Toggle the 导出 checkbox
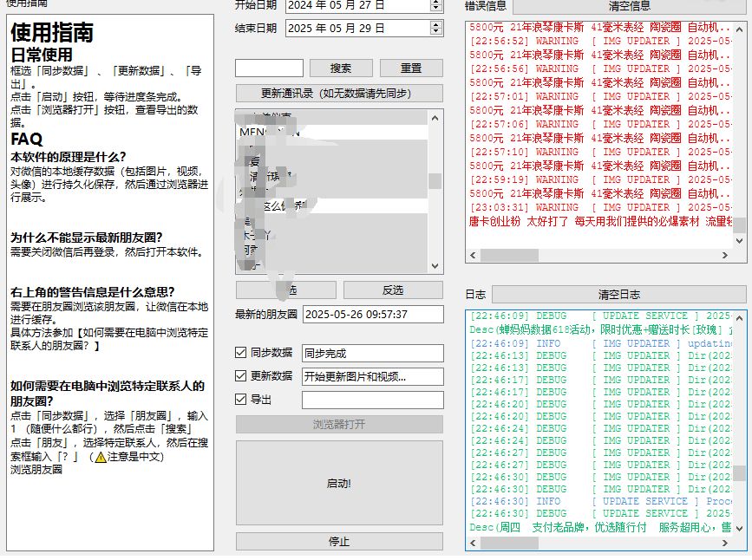Screen dimensions: 752x560 pos(241,399)
